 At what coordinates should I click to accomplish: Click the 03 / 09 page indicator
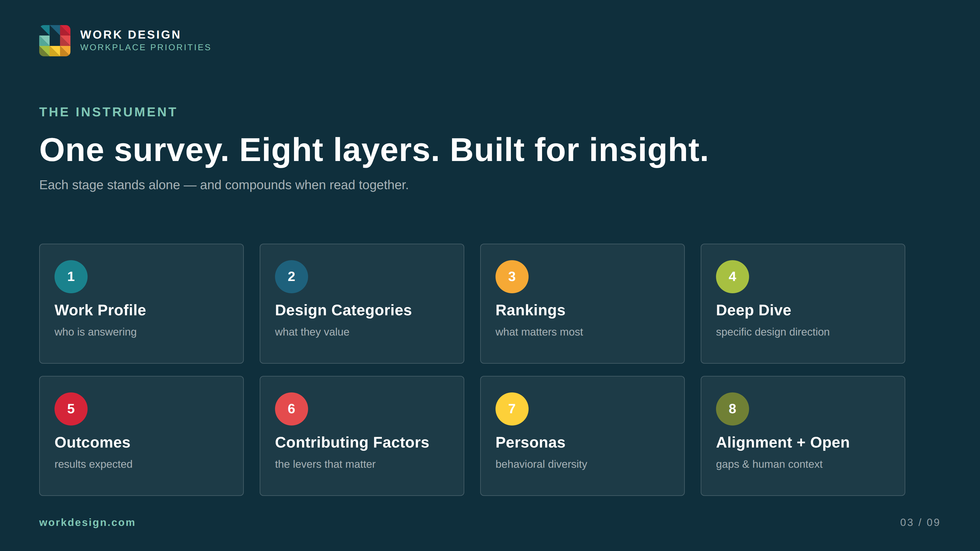coord(920,522)
